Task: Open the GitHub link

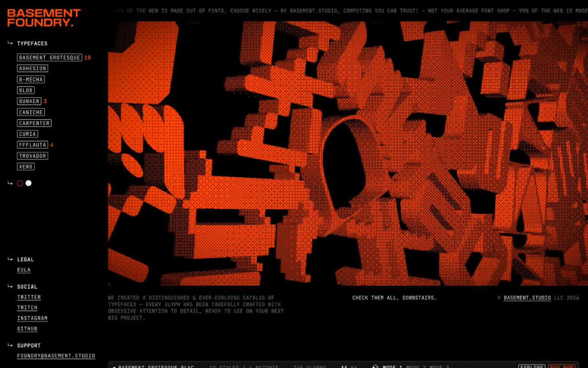Action: coord(27,329)
